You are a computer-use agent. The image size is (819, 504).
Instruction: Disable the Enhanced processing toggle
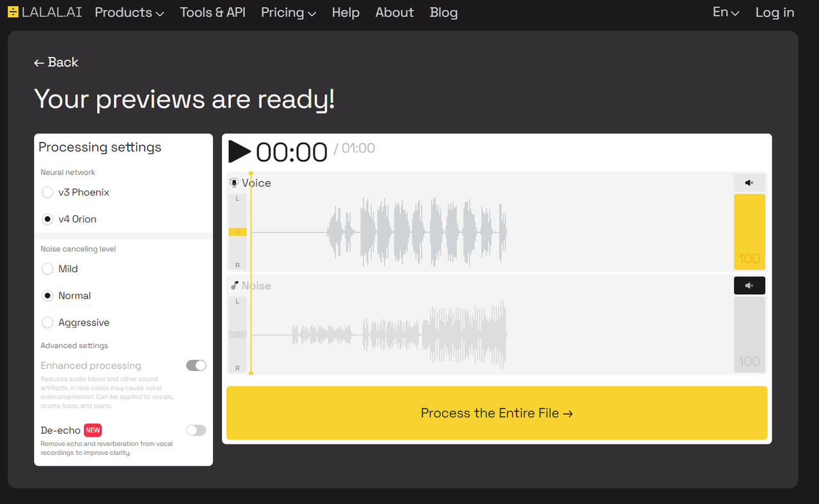click(196, 365)
